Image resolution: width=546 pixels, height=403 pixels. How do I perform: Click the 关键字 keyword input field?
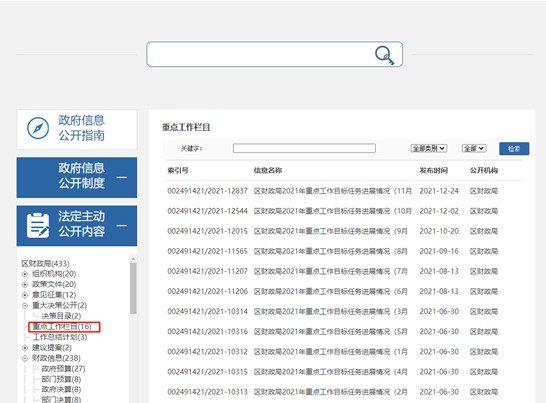[304, 148]
